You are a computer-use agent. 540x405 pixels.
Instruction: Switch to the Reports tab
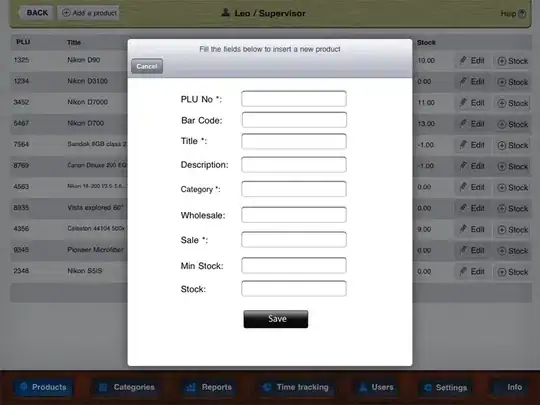209,387
